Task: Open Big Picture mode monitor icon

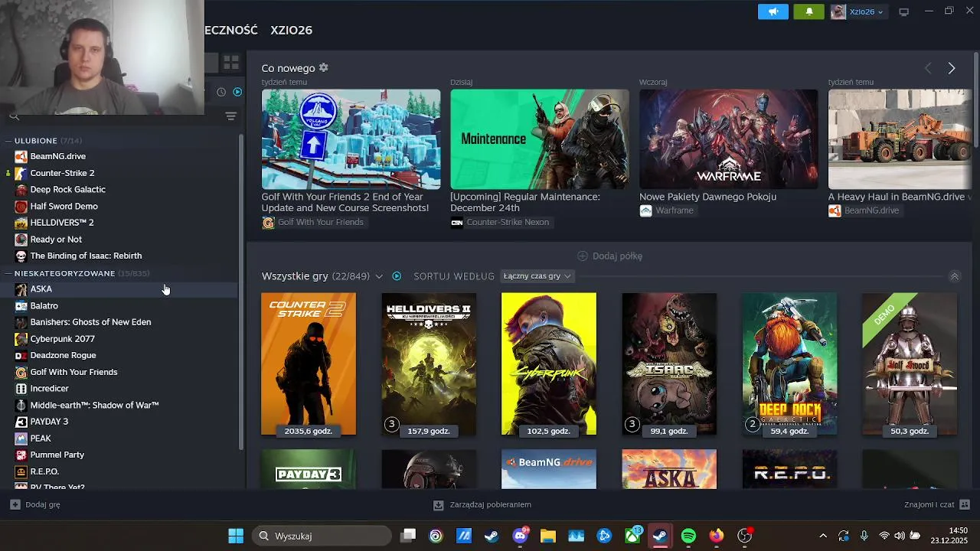Action: point(903,11)
